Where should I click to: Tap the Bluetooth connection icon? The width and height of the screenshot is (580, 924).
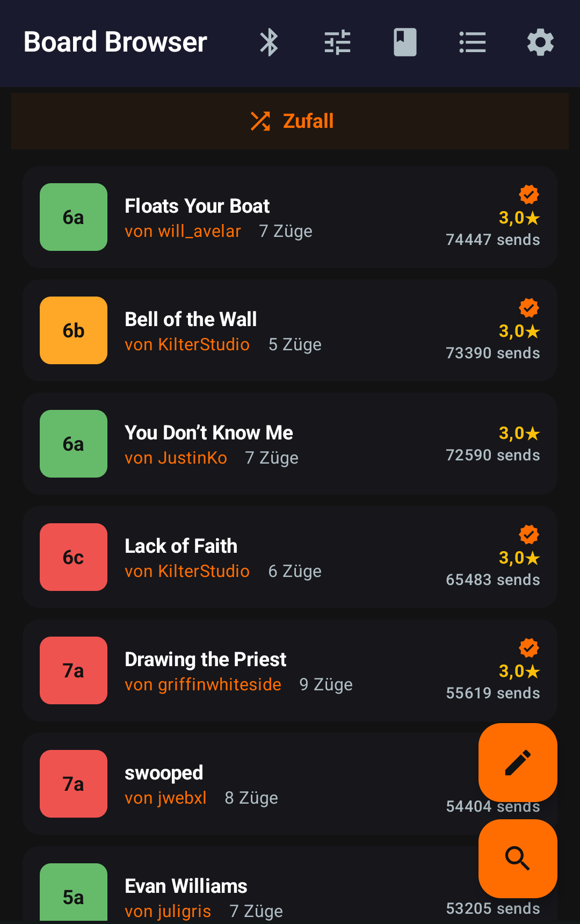[x=269, y=42]
